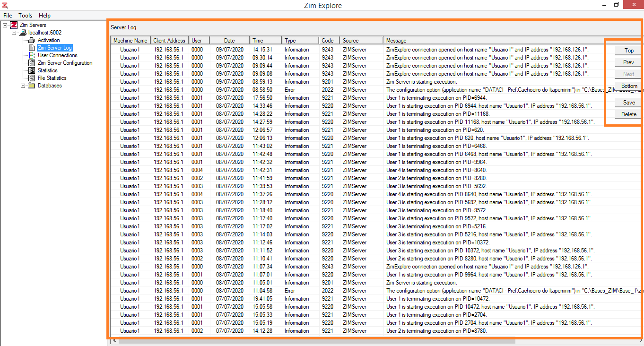The image size is (644, 346).
Task: Click the Time column header
Action: point(265,41)
